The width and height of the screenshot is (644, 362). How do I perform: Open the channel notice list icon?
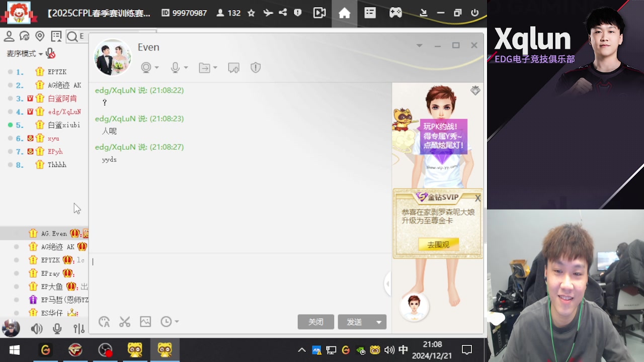56,36
